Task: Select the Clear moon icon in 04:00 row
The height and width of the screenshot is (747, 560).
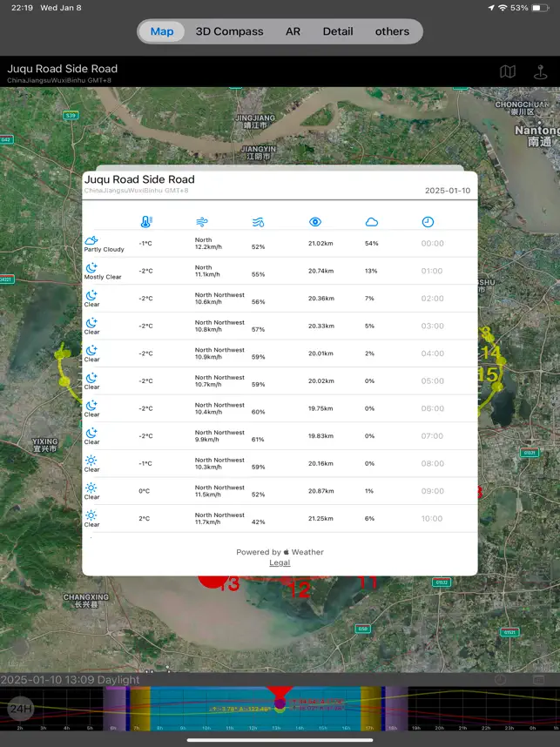Action: 91,351
